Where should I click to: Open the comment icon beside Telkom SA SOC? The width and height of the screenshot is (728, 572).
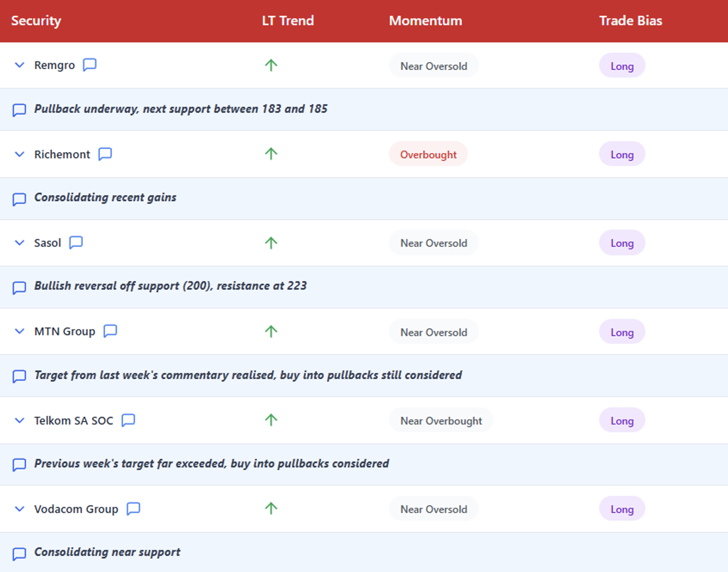coord(128,420)
